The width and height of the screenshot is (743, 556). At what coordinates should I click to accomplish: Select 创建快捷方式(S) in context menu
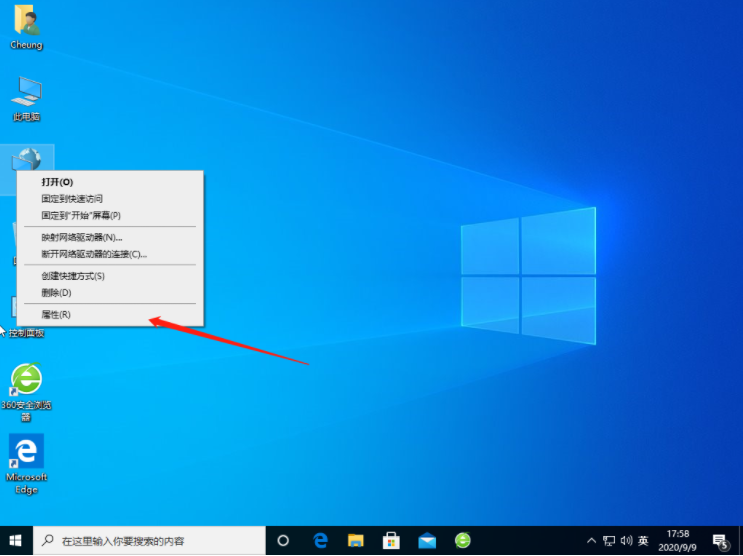[x=73, y=276]
